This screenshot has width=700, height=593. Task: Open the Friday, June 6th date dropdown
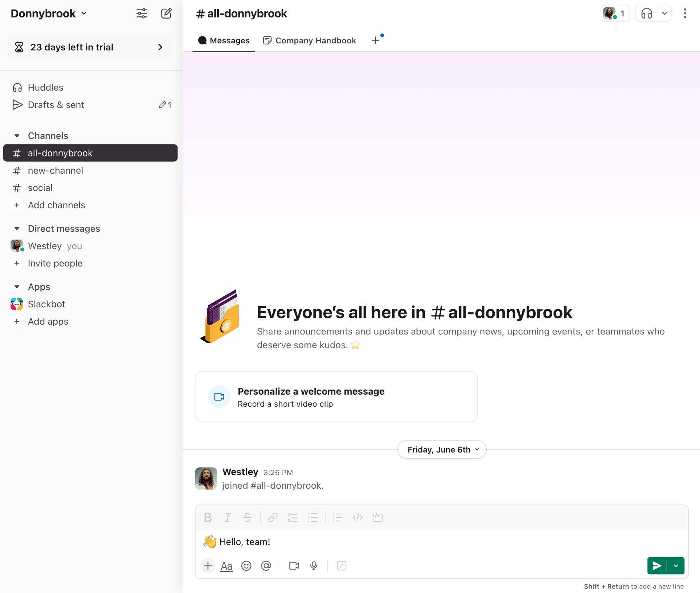442,450
